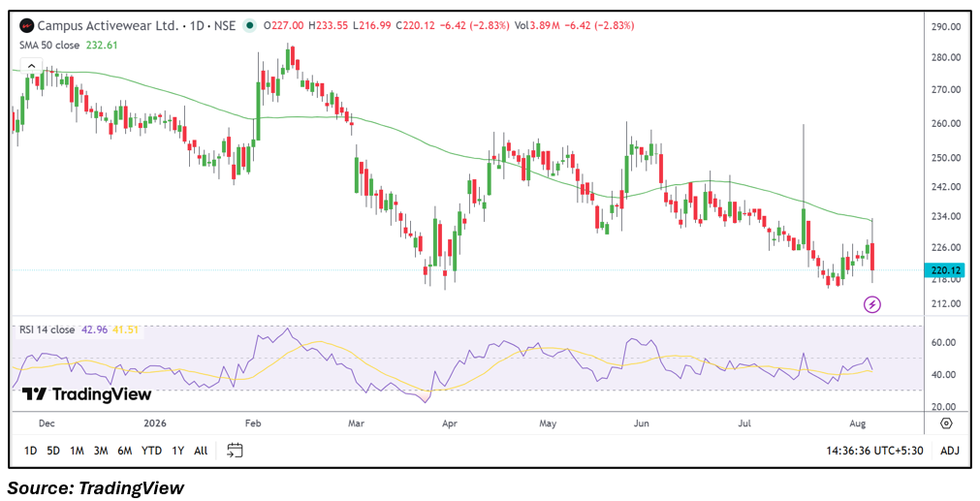Image resolution: width=980 pixels, height=501 pixels.
Task: Click the RSI value 42.96
Action: pos(94,329)
